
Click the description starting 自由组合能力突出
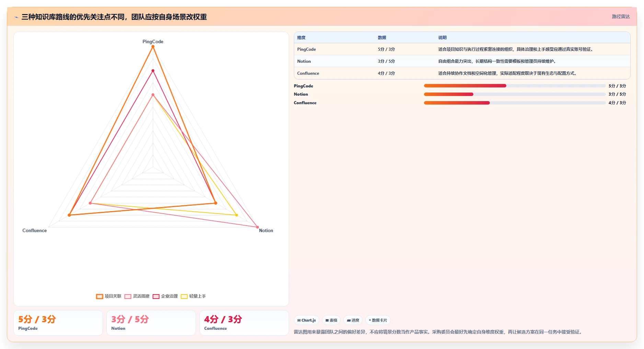497,61
